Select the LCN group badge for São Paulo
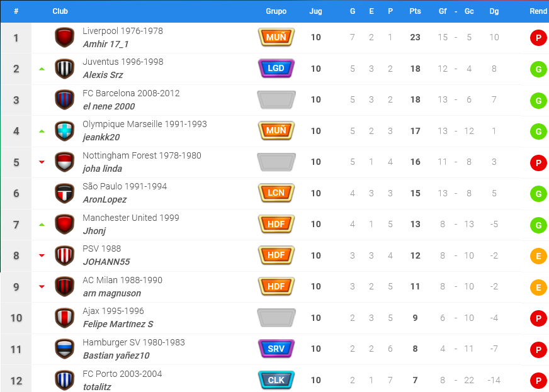549x392 pixels. [276, 193]
